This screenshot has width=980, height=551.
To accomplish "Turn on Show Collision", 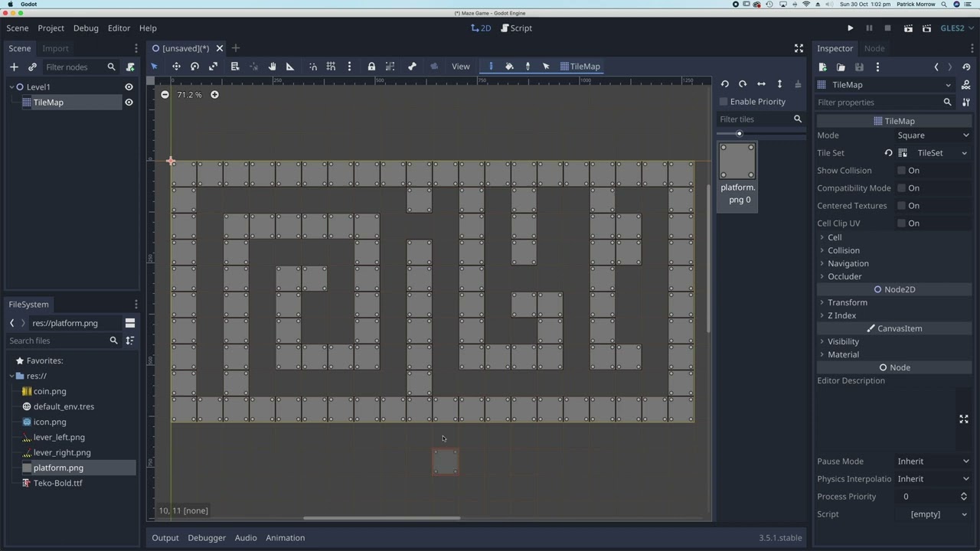I will pyautogui.click(x=902, y=171).
